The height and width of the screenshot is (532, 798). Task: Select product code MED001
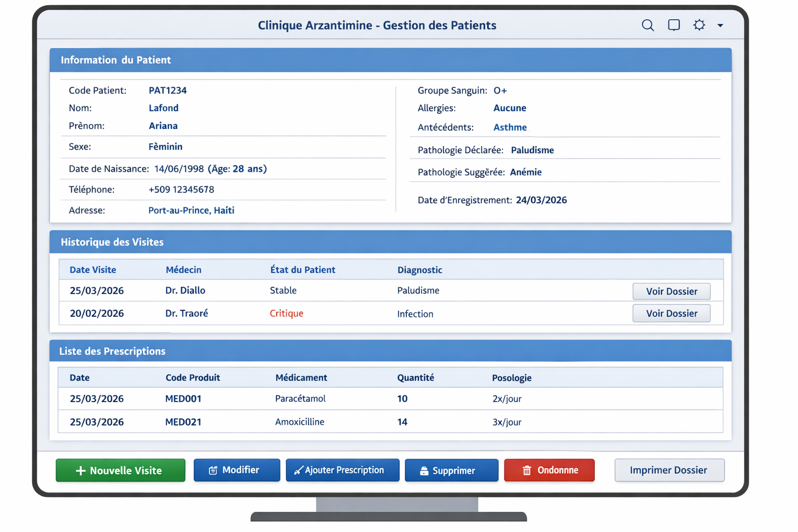(183, 398)
